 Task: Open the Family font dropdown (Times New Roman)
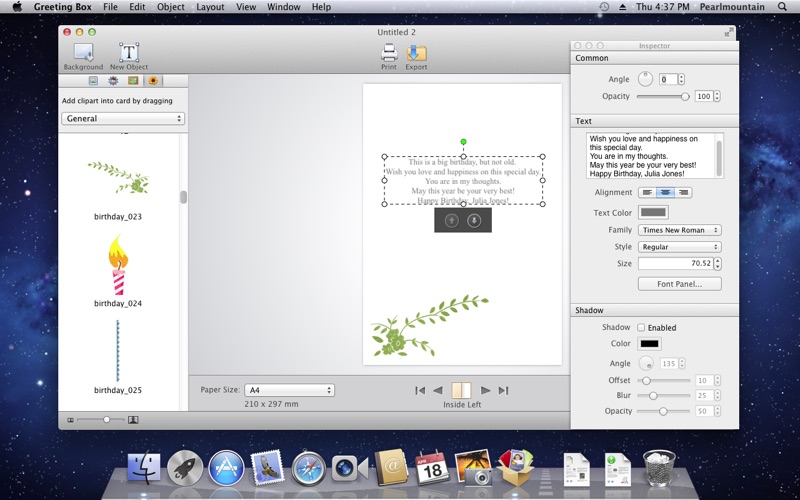(680, 230)
